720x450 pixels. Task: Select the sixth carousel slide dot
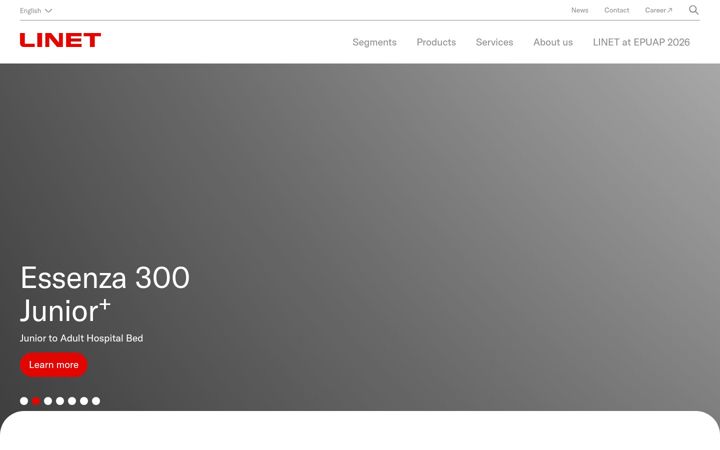point(84,401)
